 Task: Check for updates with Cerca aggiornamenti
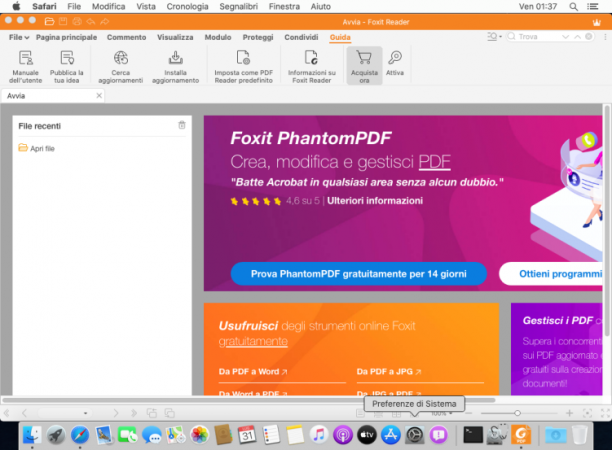pyautogui.click(x=121, y=66)
